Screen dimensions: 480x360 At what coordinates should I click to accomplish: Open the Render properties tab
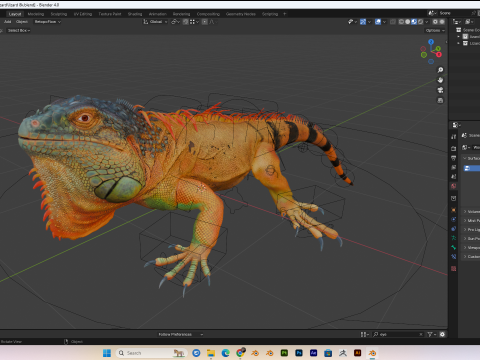(454, 148)
